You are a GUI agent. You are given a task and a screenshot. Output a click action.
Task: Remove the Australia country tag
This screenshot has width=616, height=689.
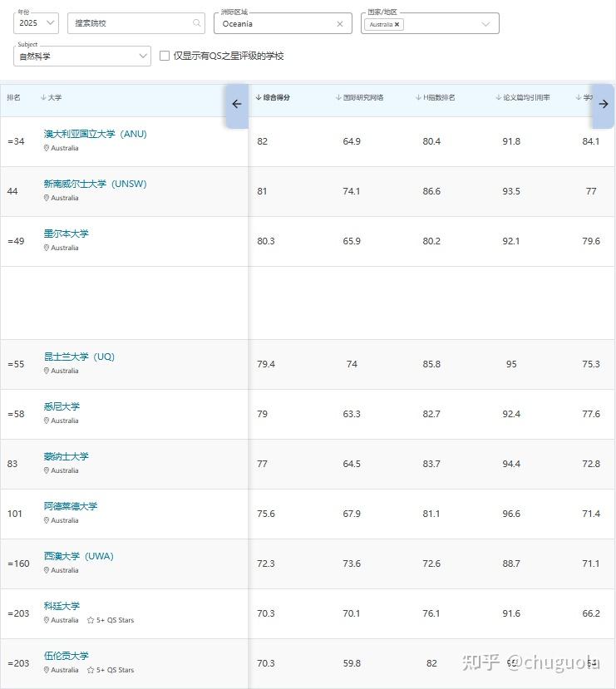[397, 25]
